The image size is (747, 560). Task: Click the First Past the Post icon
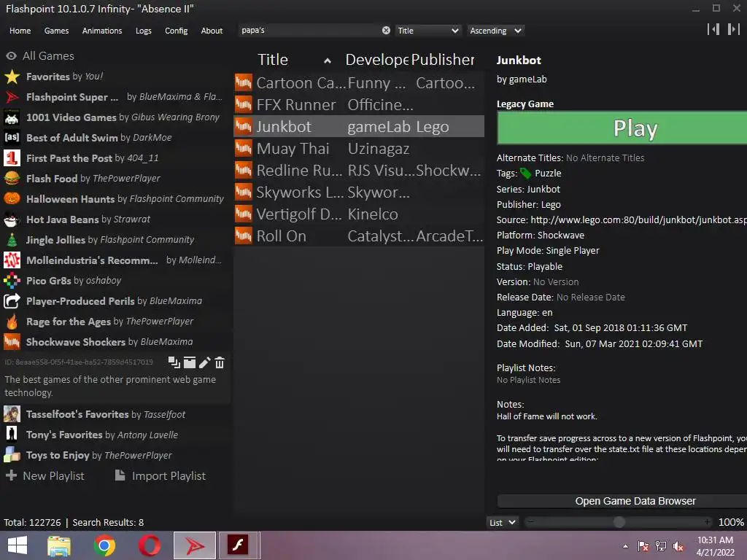point(12,158)
